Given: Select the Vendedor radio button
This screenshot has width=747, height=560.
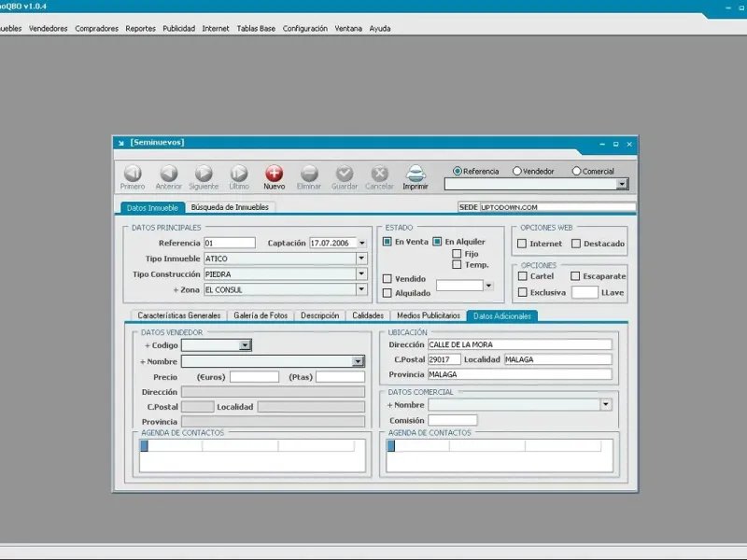Looking at the screenshot, I should [x=517, y=171].
